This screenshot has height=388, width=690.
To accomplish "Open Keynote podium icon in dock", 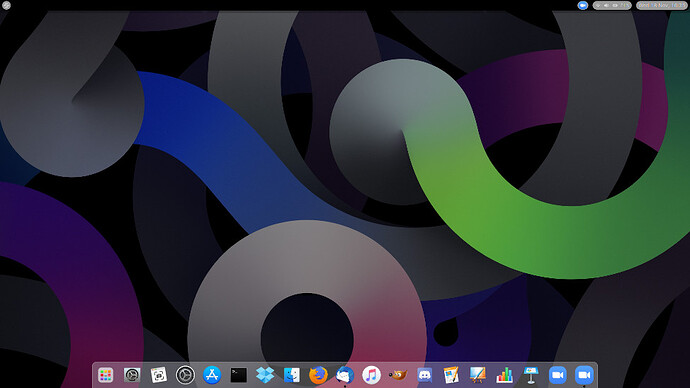I will click(x=531, y=375).
